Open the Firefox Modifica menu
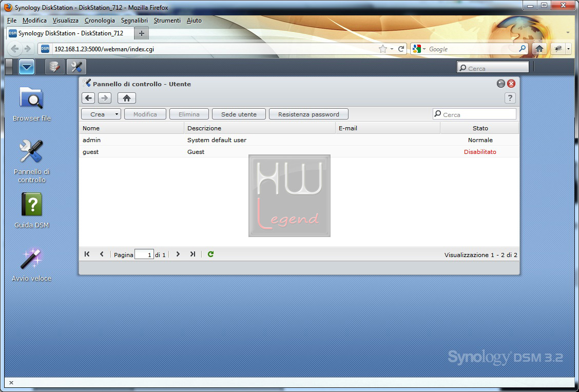The width and height of the screenshot is (579, 392). [34, 21]
